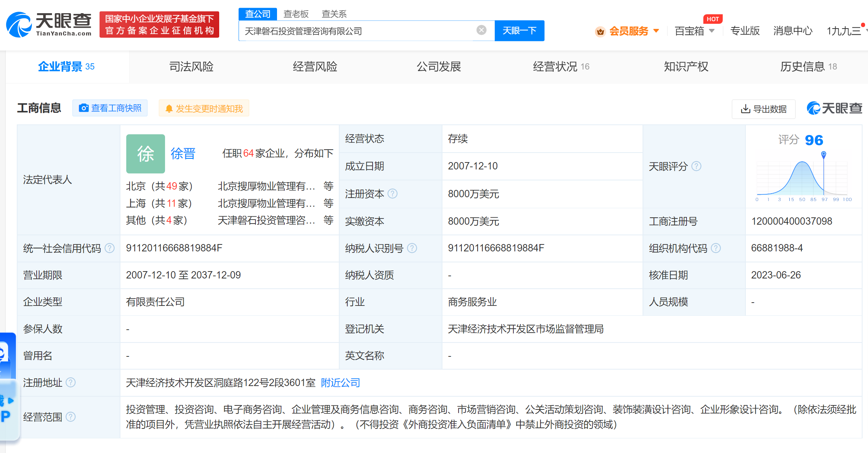This screenshot has height=453, width=868.
Task: Open the 历史信息 tab
Action: tap(808, 67)
